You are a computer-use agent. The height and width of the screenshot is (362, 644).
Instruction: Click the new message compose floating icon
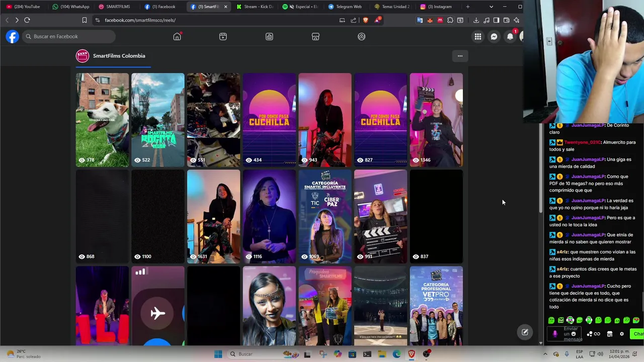click(x=525, y=332)
